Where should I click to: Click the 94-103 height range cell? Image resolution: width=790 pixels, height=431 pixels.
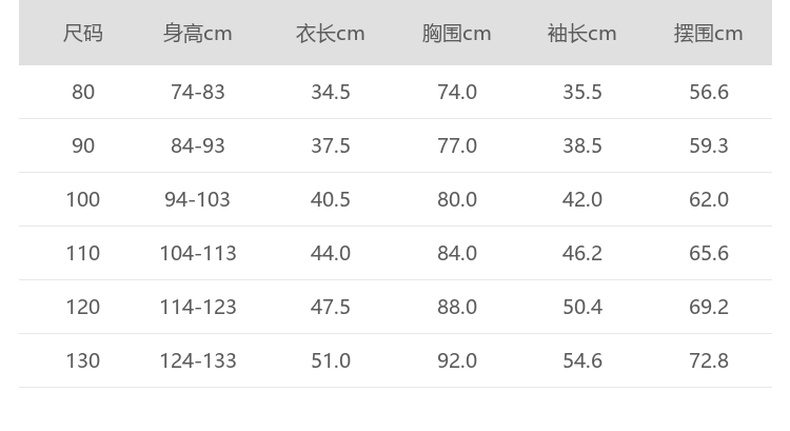point(198,200)
